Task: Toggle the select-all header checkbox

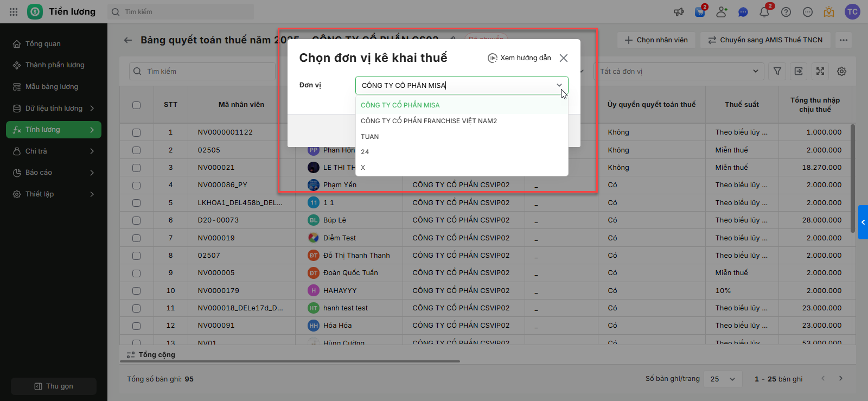Action: click(x=136, y=105)
